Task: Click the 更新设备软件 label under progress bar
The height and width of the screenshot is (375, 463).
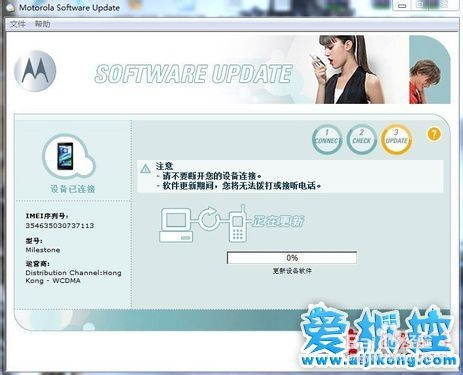Action: 292,271
